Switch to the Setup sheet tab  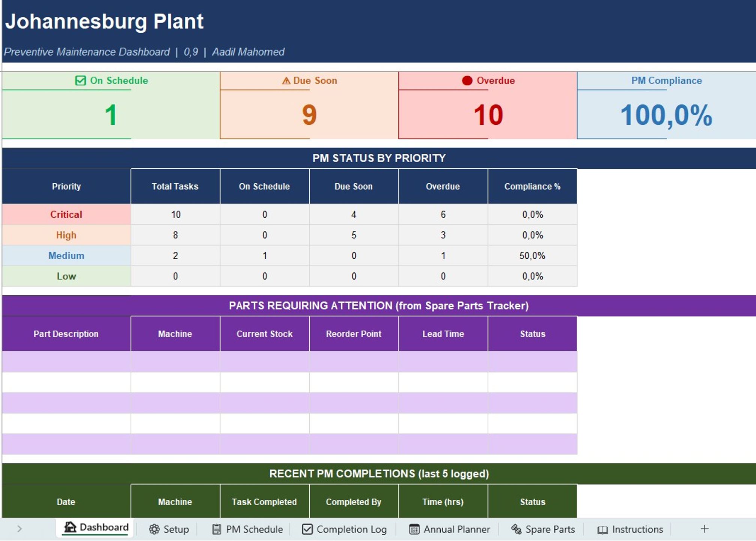tap(169, 529)
